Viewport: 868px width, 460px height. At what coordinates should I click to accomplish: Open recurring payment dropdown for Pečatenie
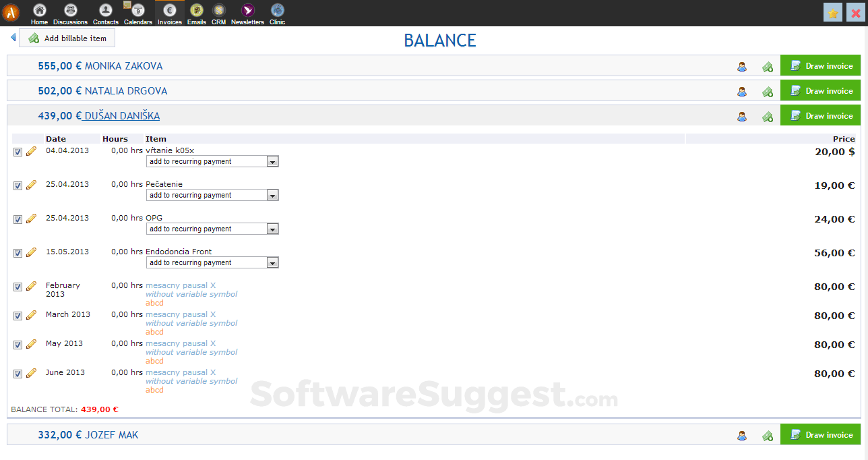click(x=212, y=195)
